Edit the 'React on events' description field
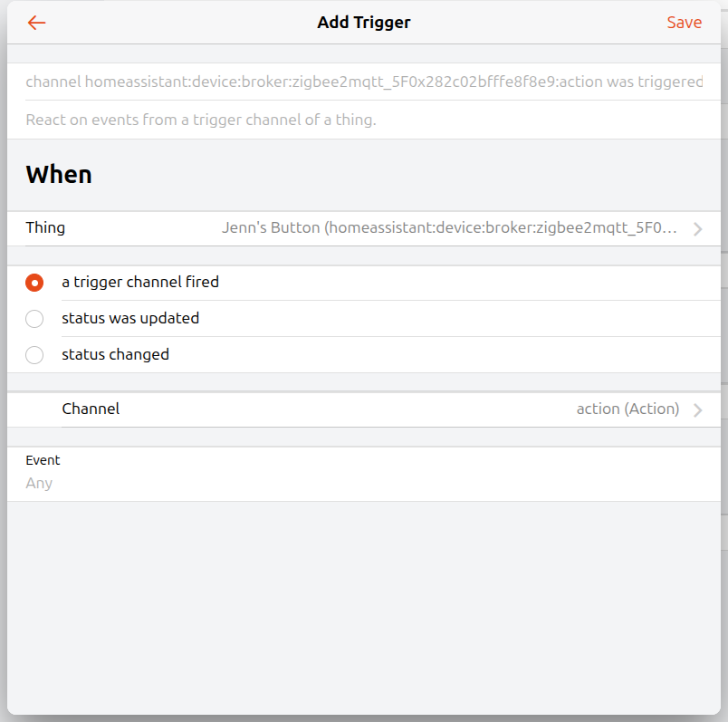This screenshot has height=722, width=728. pyautogui.click(x=364, y=120)
